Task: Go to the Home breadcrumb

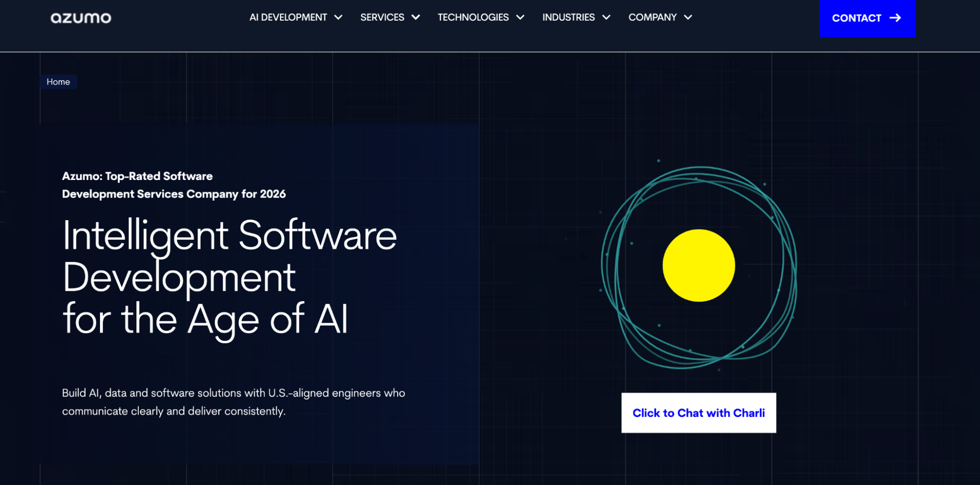Action: click(x=58, y=82)
